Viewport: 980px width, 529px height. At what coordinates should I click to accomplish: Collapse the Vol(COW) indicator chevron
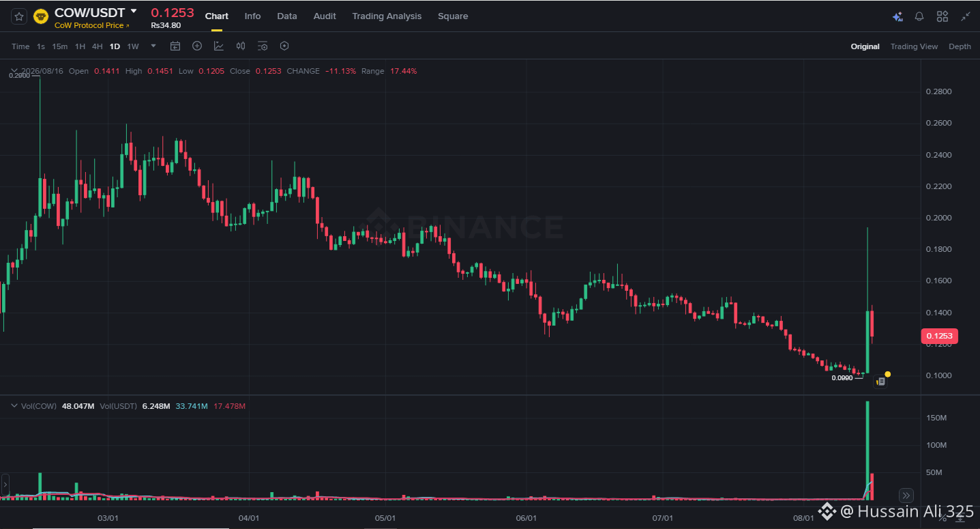[x=14, y=406]
